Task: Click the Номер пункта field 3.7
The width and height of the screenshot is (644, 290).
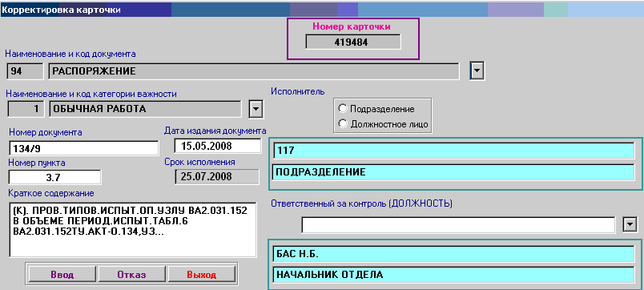Action: point(54,177)
